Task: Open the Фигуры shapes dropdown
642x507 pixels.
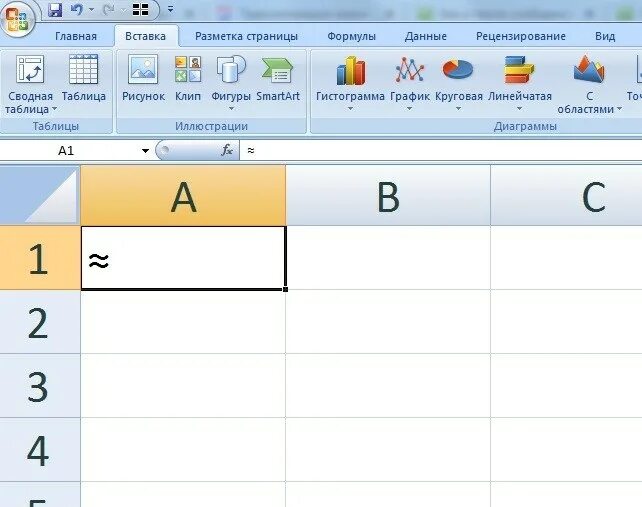Action: 231,84
